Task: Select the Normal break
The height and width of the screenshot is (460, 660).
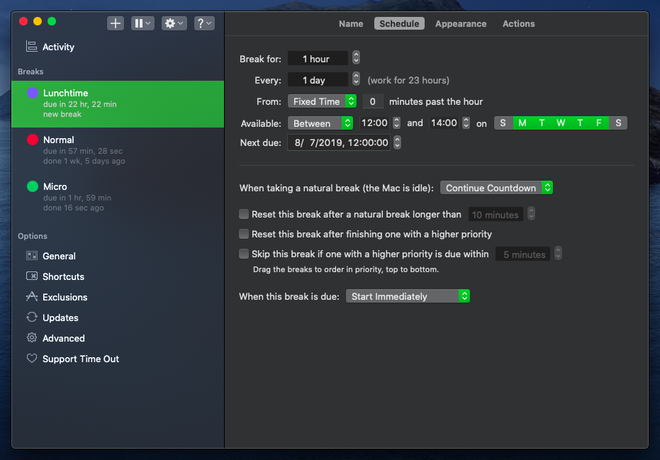Action: (118, 150)
